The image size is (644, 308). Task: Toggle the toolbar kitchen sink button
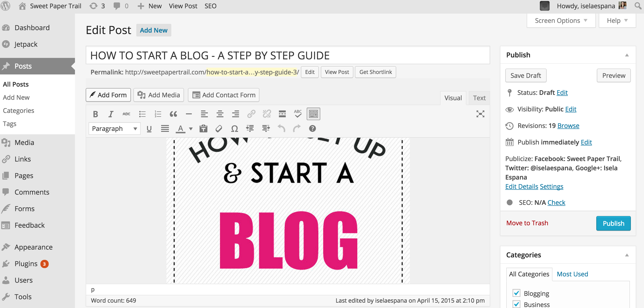click(x=313, y=114)
